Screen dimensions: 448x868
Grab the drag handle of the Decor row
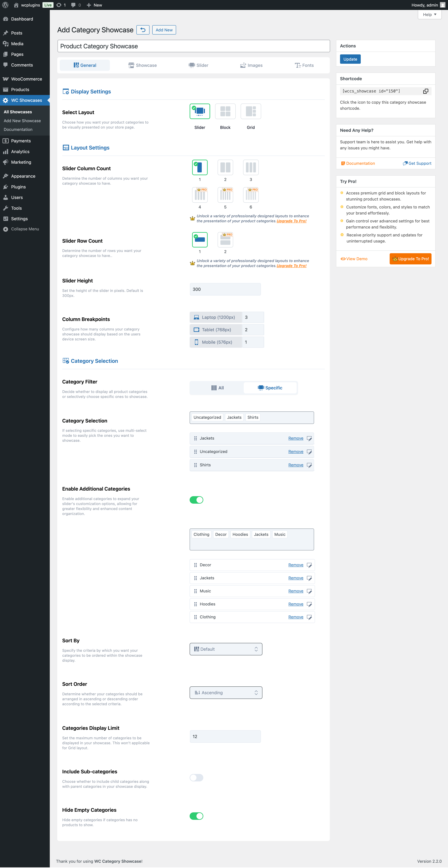tap(196, 565)
